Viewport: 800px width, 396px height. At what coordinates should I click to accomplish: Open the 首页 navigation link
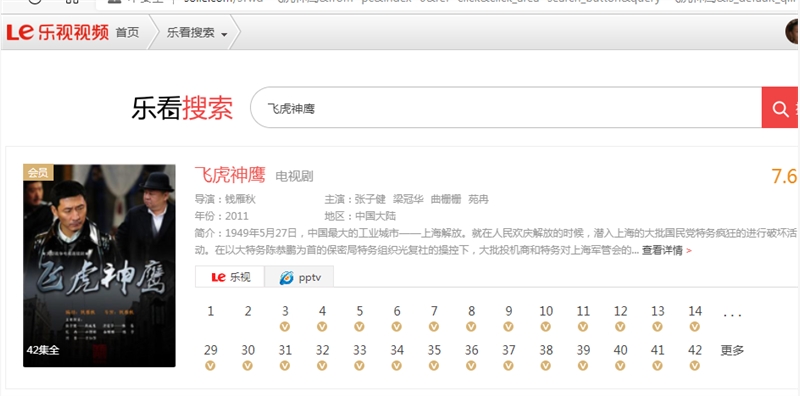128,33
